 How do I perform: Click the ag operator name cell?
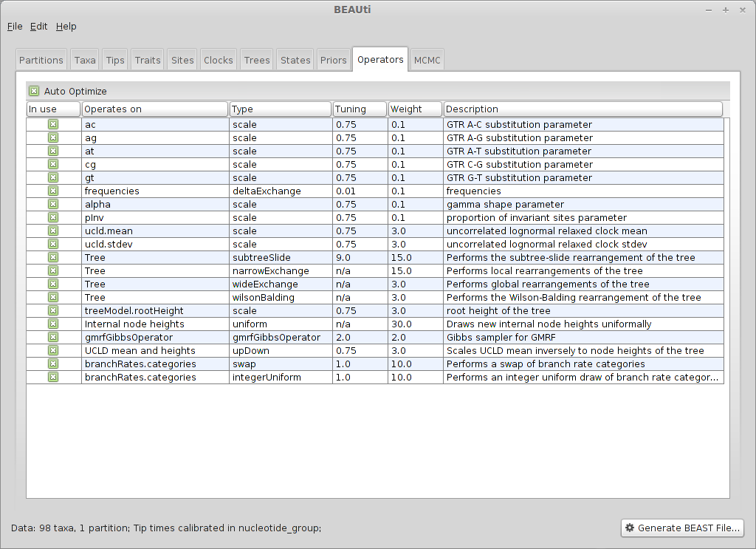pyautogui.click(x=155, y=138)
